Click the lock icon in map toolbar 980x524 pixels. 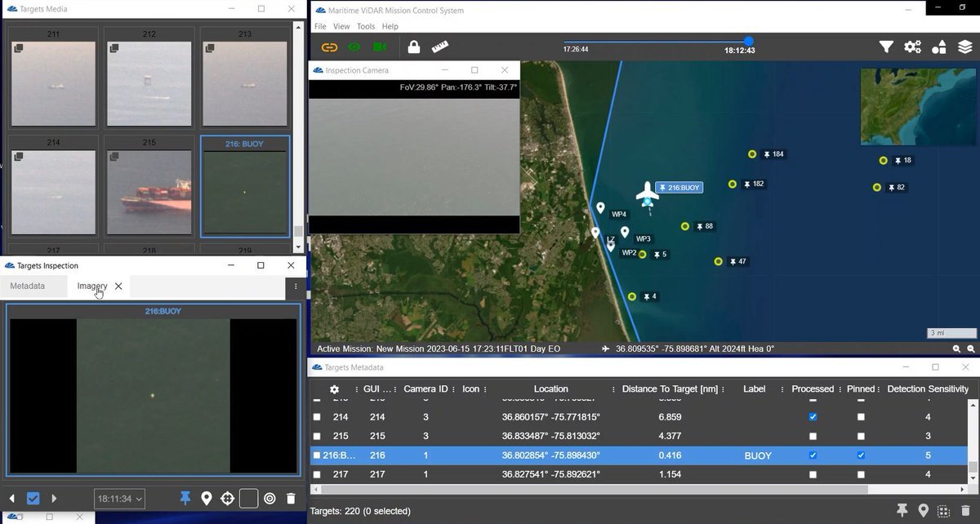click(414, 47)
